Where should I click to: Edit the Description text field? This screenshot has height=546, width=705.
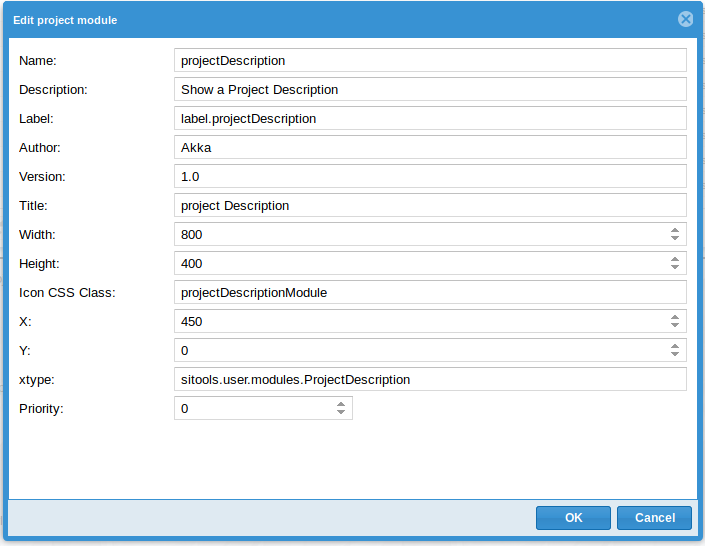[430, 89]
